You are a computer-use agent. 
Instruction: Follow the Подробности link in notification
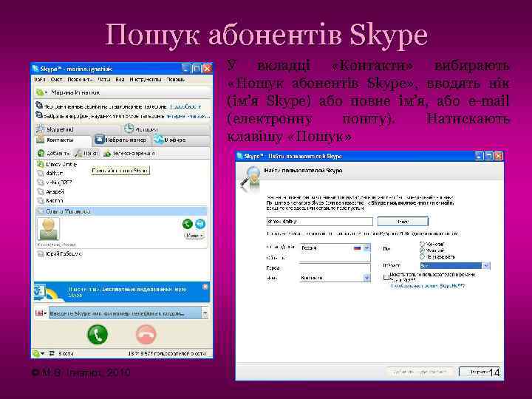185,106
